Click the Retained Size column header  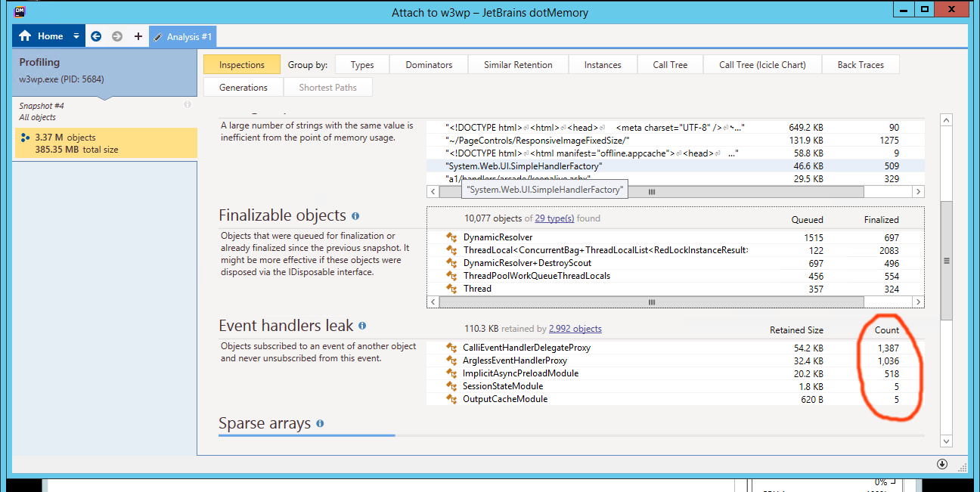[x=796, y=330]
